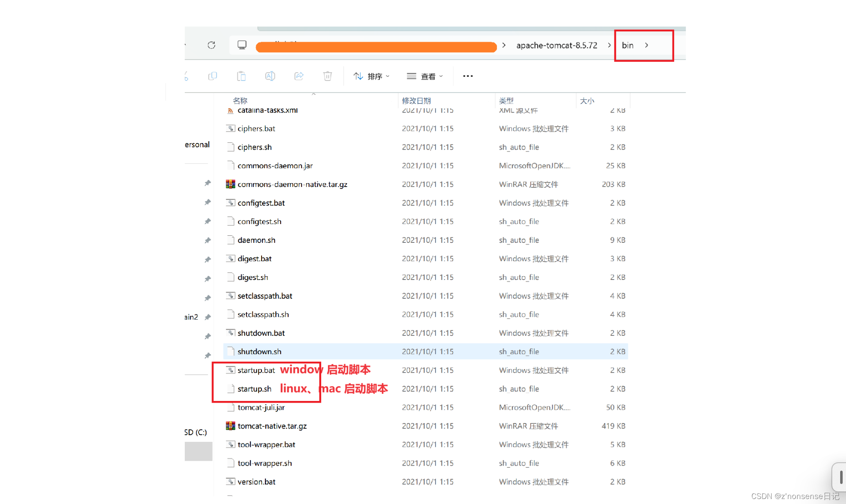Open the 排序 sort dropdown
This screenshot has height=504, width=846.
coord(371,76)
